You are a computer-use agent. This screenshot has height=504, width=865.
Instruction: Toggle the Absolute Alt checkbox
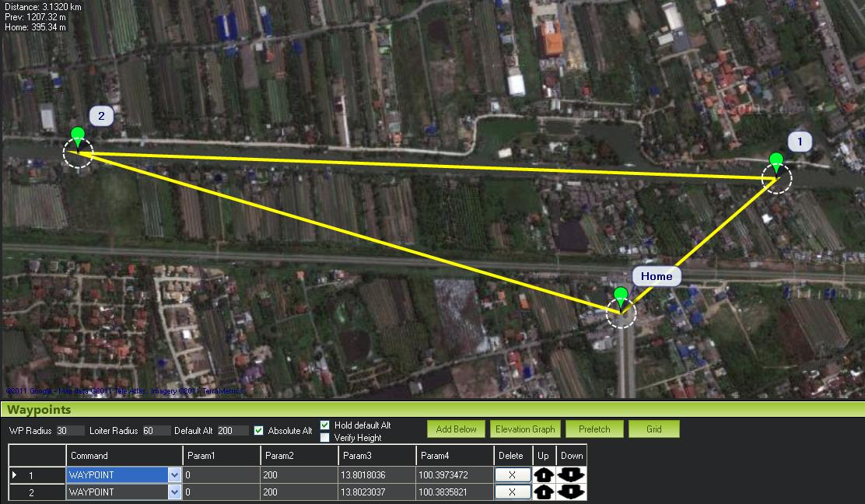pos(259,431)
